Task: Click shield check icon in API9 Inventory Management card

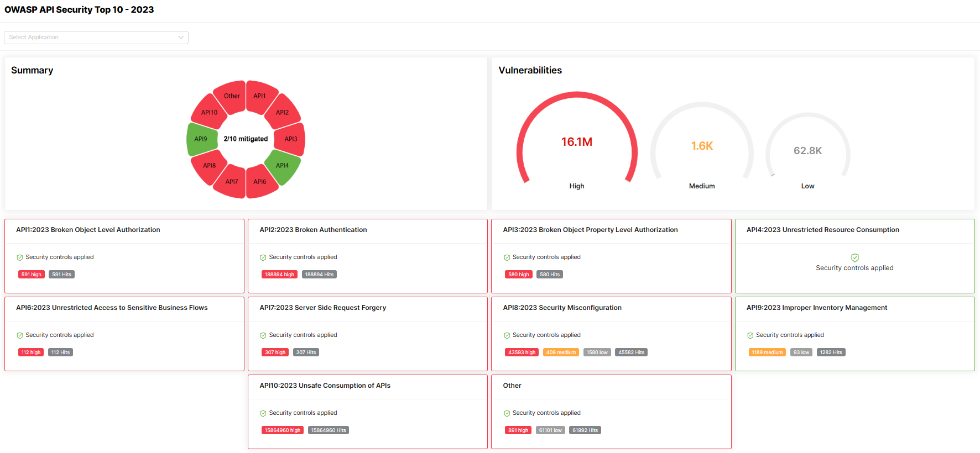Action: (x=750, y=335)
